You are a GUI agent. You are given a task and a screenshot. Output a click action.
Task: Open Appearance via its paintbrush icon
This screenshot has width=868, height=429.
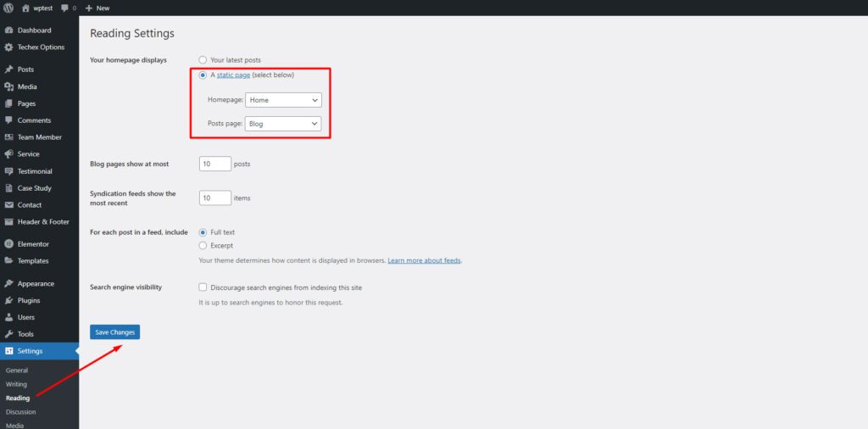pyautogui.click(x=8, y=284)
